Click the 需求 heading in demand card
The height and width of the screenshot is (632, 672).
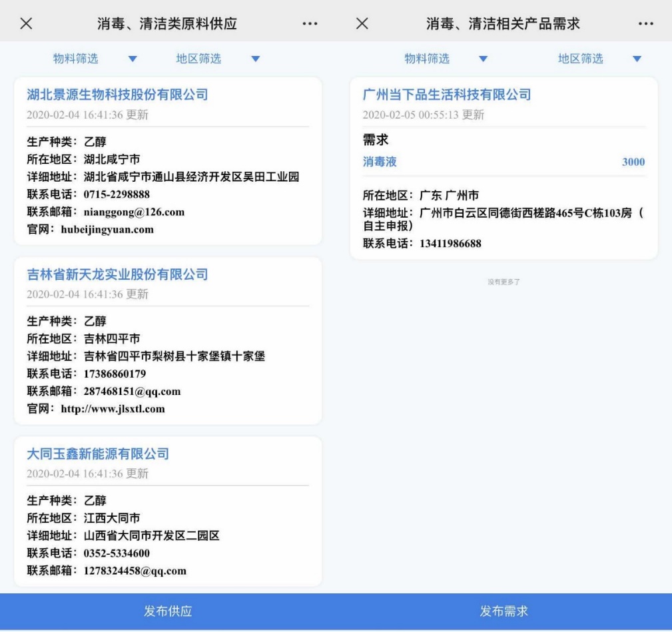pos(376,140)
